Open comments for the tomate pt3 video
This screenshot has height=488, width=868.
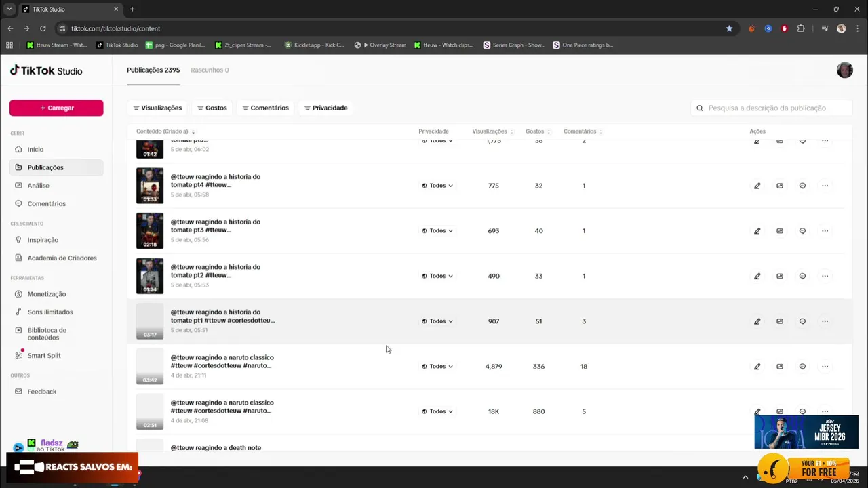coord(802,231)
